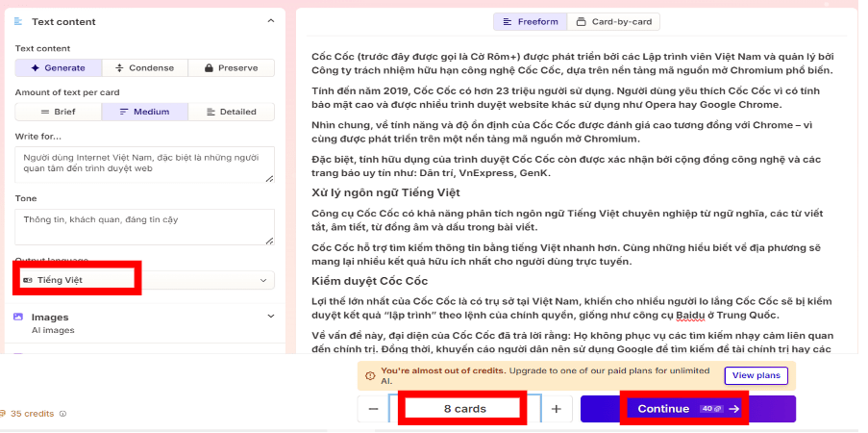Set text amount to Brief
This screenshot has width=868, height=433.
[x=58, y=112]
